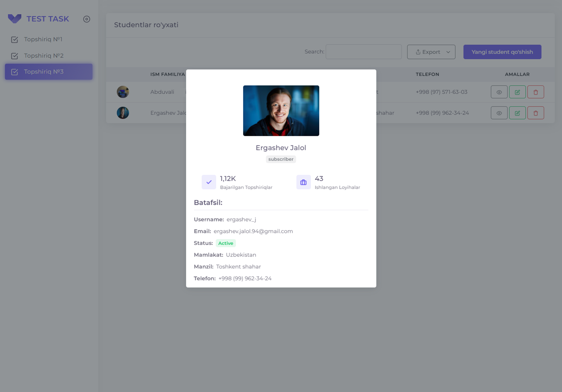This screenshot has height=392, width=562.
Task: Edit Abduvali's row with the pencil icon
Action: tap(517, 92)
